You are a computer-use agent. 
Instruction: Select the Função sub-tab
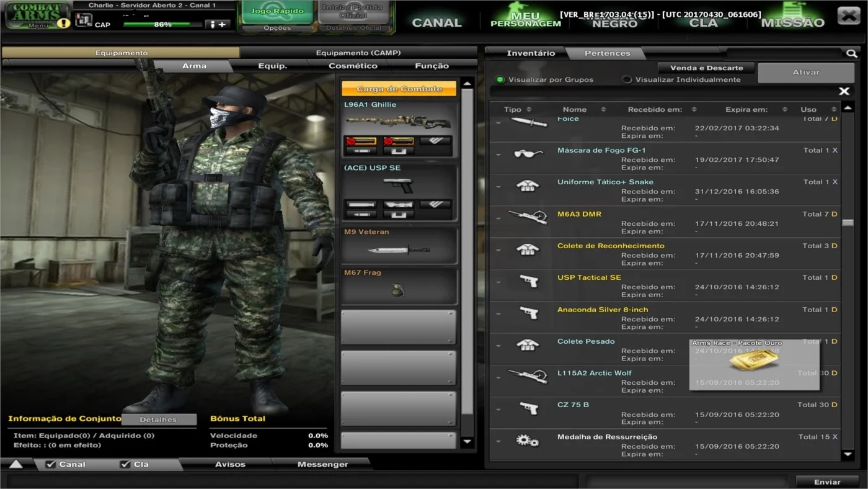pos(432,66)
